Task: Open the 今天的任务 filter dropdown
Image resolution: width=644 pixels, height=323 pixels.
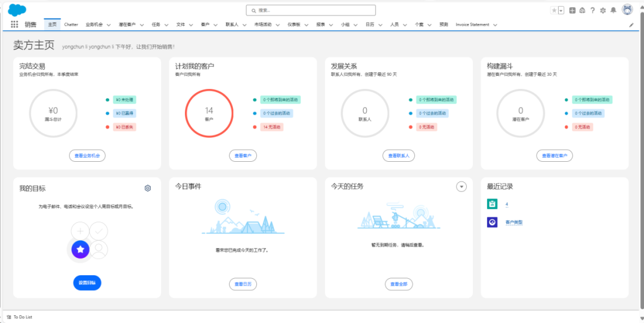Action: click(x=462, y=187)
